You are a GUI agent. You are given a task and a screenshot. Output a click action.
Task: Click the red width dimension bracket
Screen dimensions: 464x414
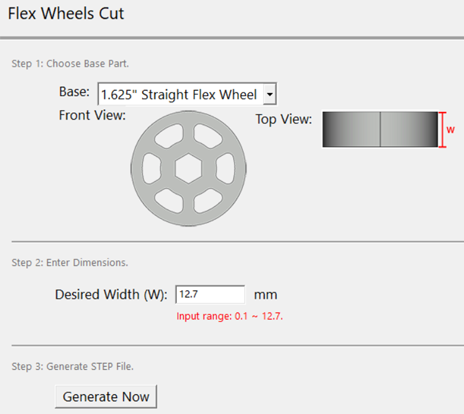pos(442,130)
